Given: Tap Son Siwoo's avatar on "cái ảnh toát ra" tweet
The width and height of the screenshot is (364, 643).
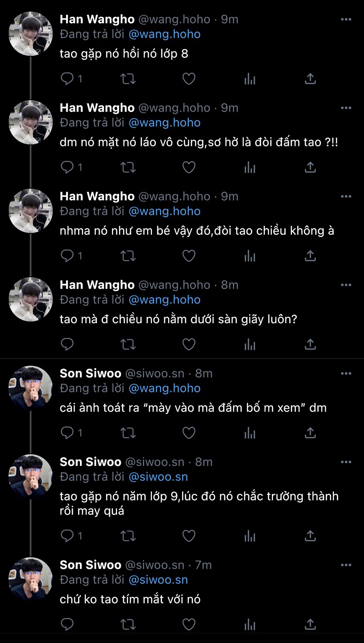Looking at the screenshot, I should (30, 388).
